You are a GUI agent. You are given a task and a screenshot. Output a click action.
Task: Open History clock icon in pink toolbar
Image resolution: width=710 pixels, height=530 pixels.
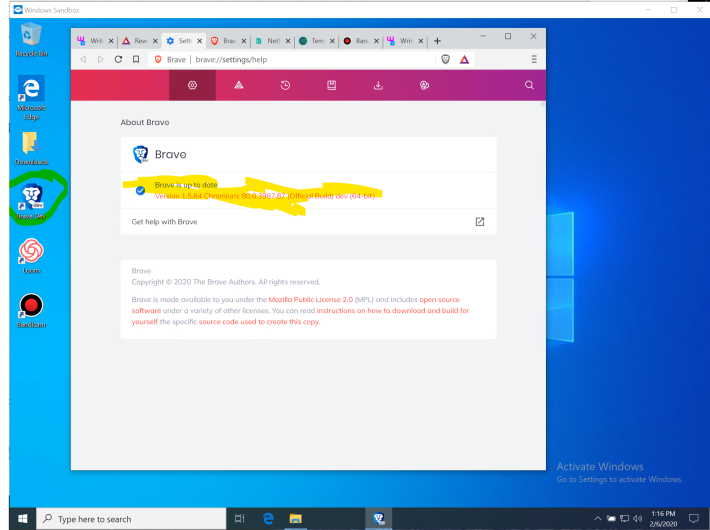pyautogui.click(x=285, y=85)
